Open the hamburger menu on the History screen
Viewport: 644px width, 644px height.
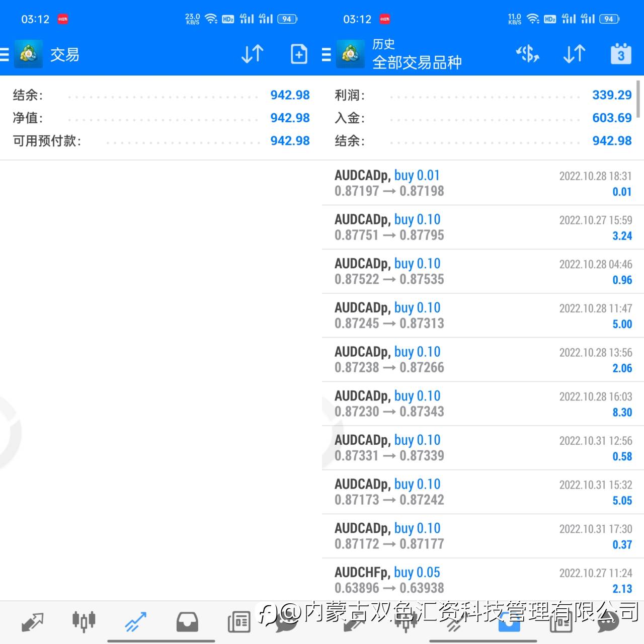pyautogui.click(x=327, y=54)
